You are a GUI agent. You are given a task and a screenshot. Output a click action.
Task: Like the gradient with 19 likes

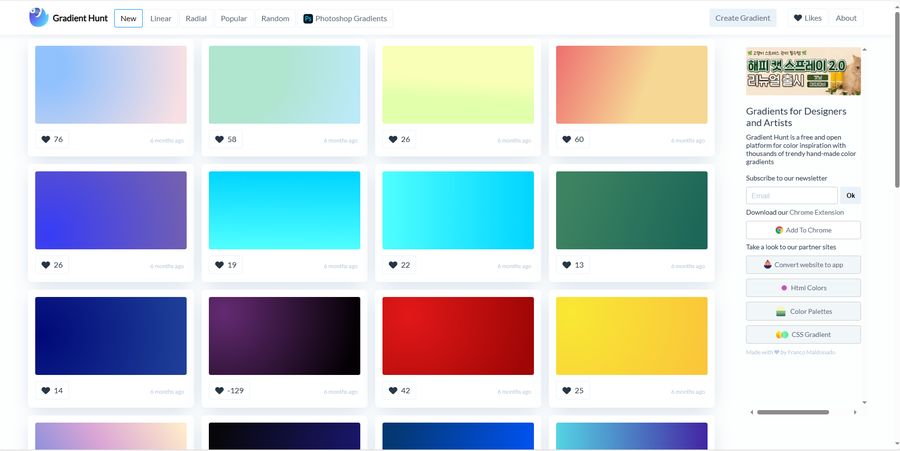click(x=226, y=265)
